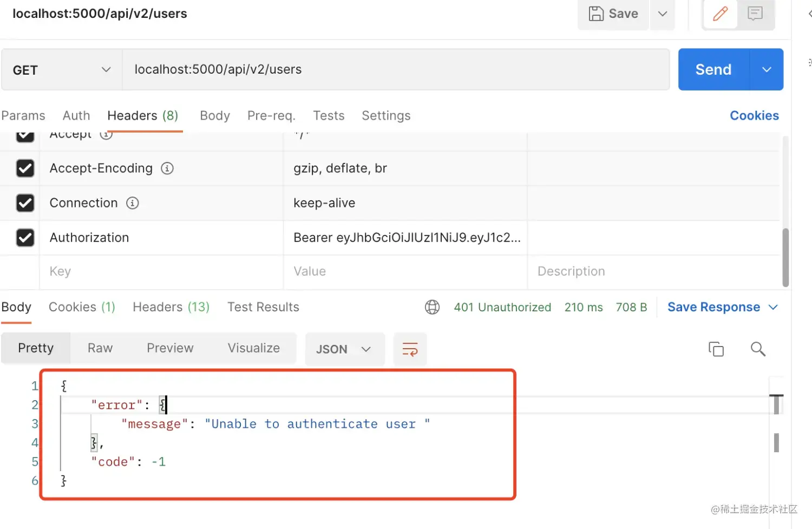This screenshot has width=812, height=529.
Task: Toggle the word wrap icon
Action: click(x=410, y=349)
